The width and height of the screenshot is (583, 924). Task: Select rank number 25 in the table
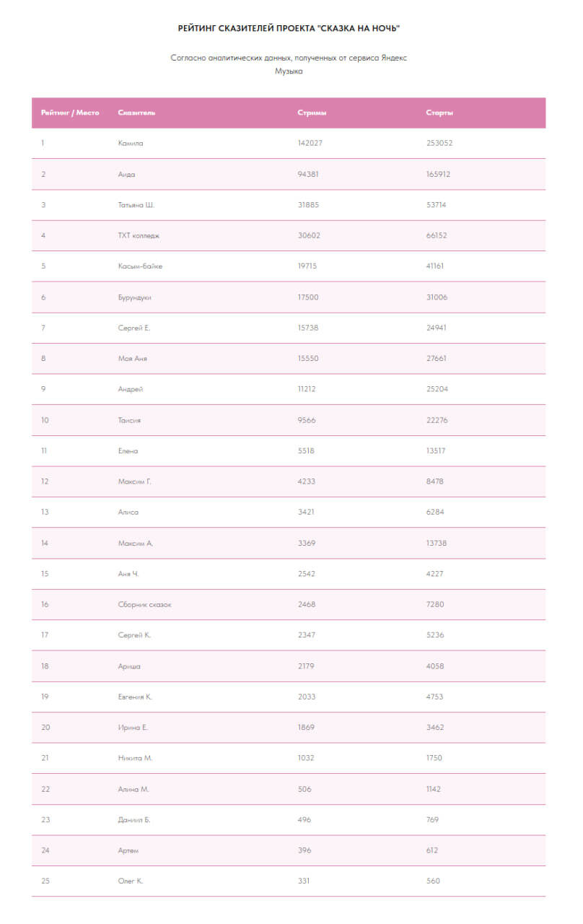(x=45, y=881)
